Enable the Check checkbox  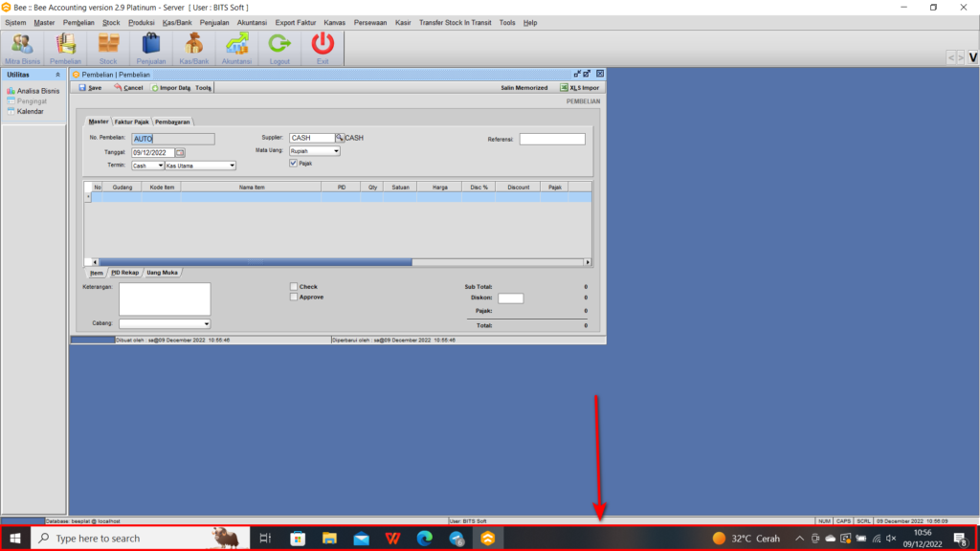pyautogui.click(x=294, y=286)
